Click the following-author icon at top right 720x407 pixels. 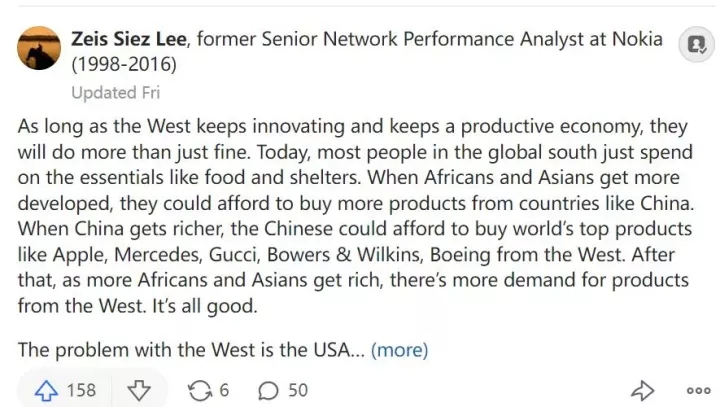pyautogui.click(x=693, y=44)
